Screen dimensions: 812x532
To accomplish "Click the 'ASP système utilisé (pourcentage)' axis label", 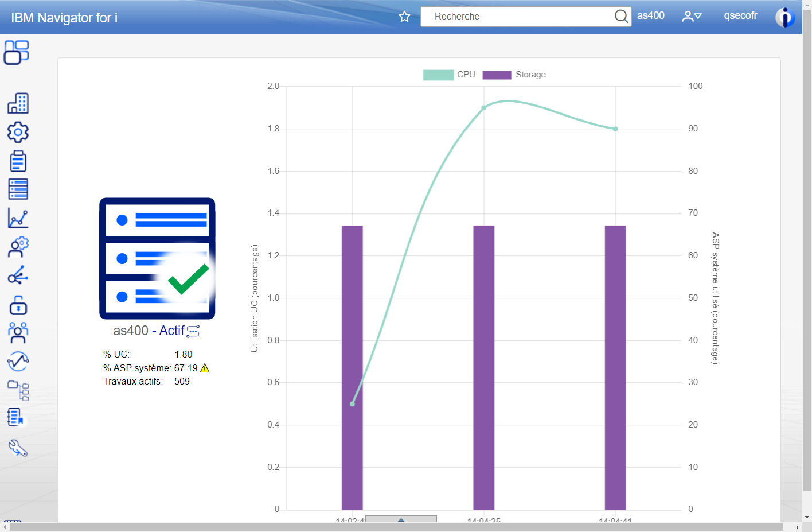I will point(715,298).
